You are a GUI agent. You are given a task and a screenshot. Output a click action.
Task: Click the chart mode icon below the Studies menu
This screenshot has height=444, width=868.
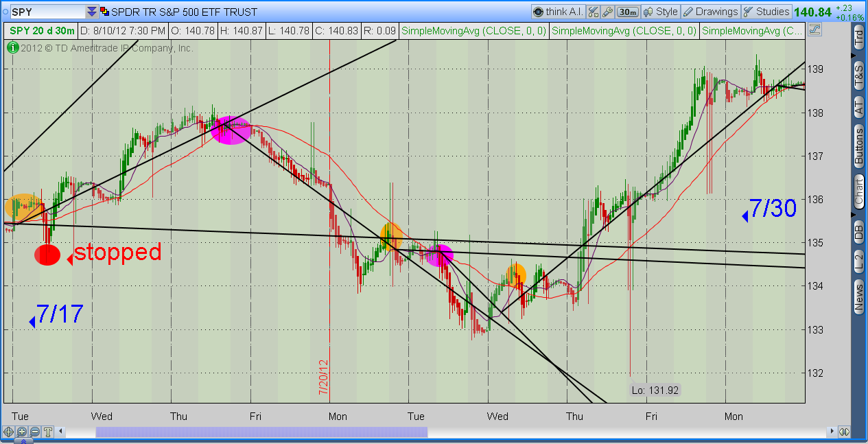(x=814, y=30)
